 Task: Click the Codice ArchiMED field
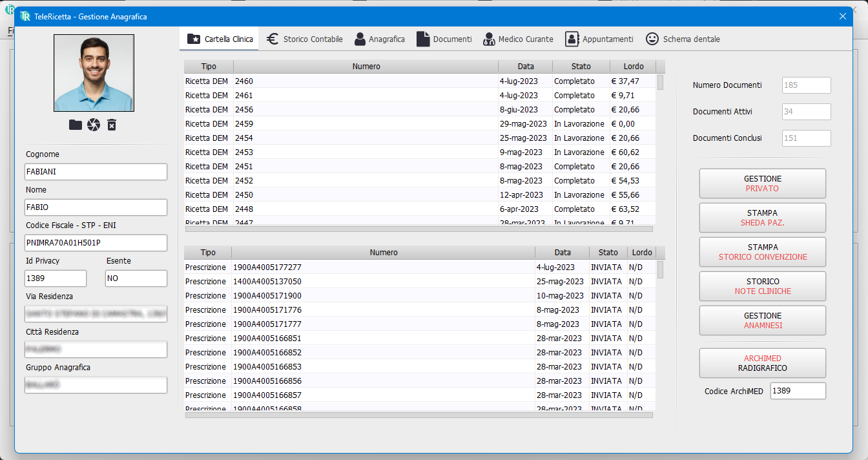tap(798, 391)
